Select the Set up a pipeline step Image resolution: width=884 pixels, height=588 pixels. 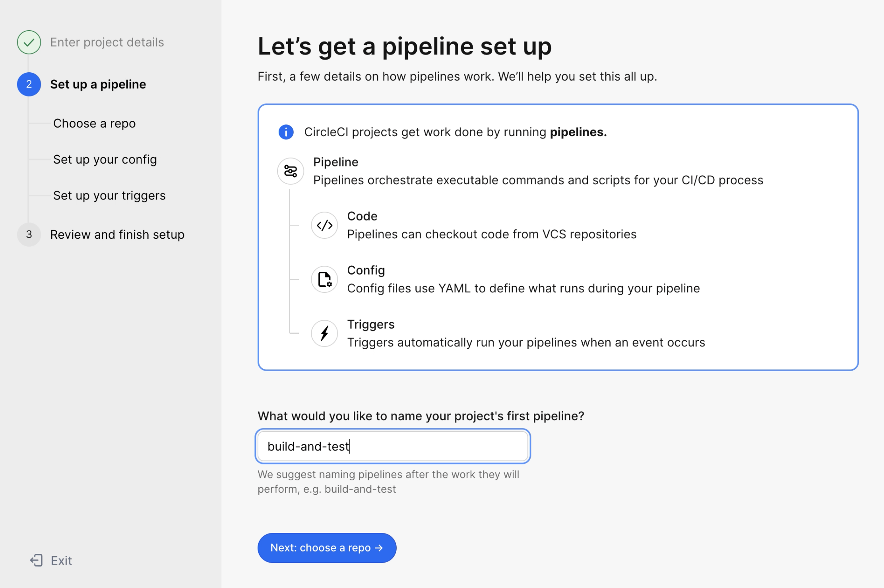(x=98, y=84)
